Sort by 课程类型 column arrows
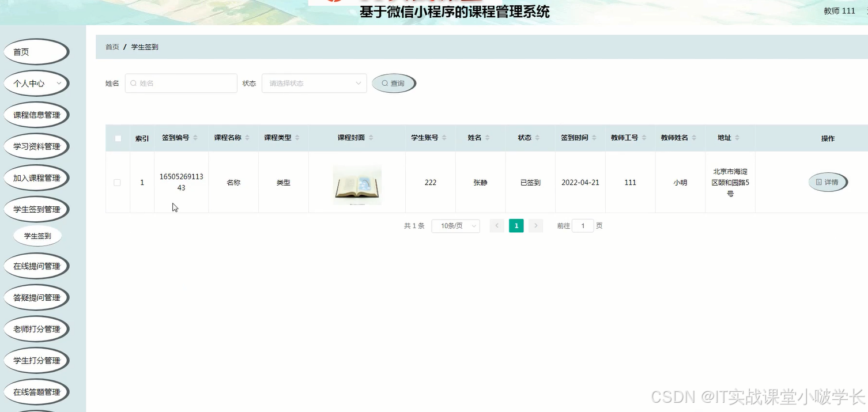Viewport: 868px width, 412px height. tap(297, 138)
